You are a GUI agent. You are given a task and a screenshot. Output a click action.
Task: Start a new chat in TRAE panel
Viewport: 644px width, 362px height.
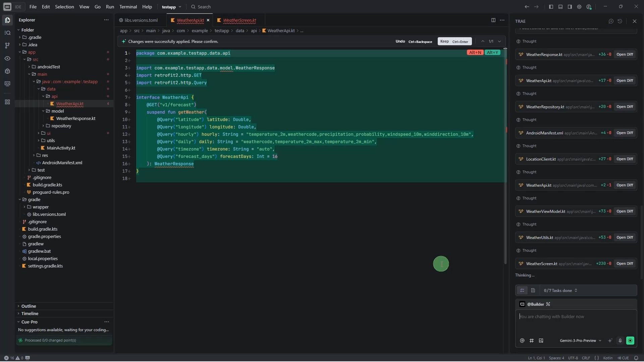click(x=611, y=21)
